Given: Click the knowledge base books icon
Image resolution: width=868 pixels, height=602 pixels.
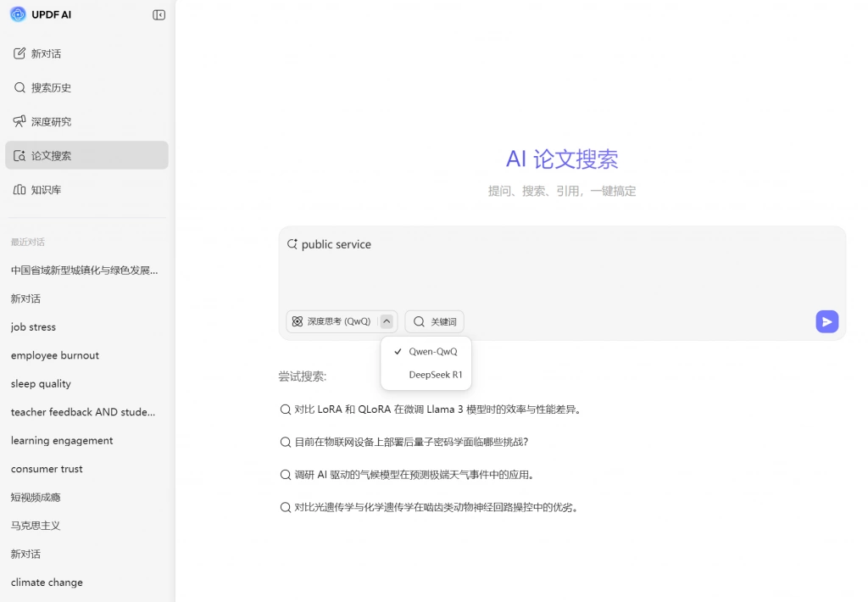Looking at the screenshot, I should click(19, 189).
